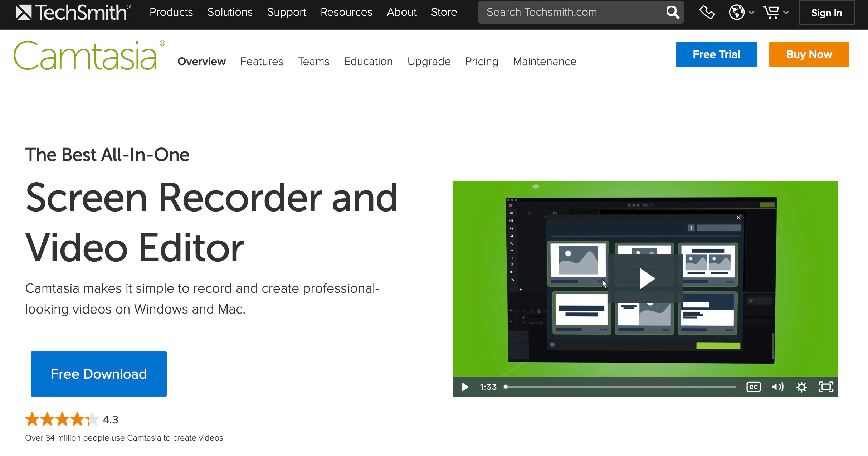Click the 1:33 video duration

click(488, 387)
